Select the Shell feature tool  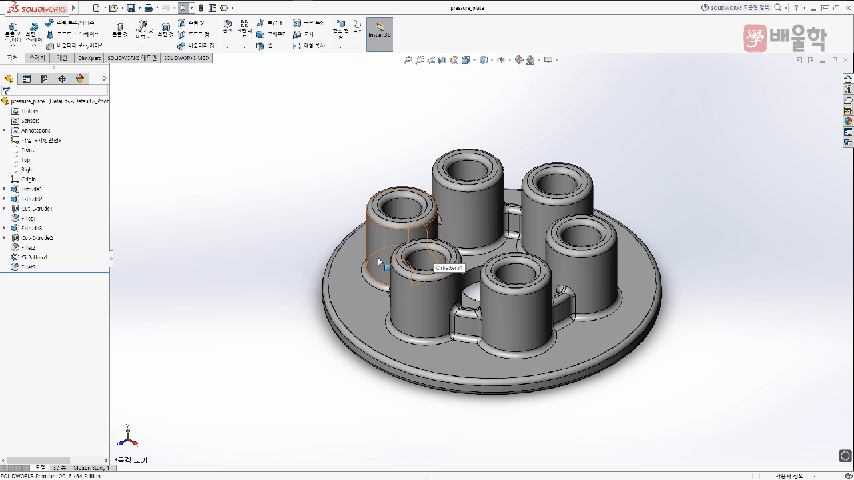(264, 46)
